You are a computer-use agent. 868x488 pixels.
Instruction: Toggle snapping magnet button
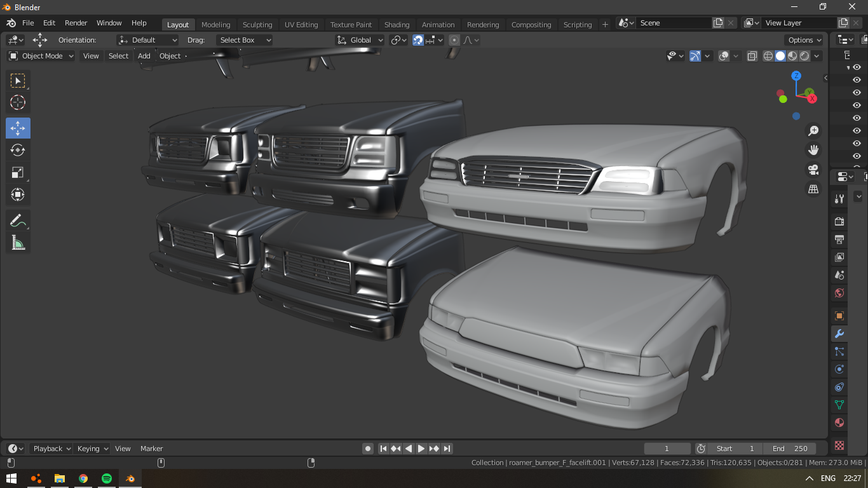point(417,40)
